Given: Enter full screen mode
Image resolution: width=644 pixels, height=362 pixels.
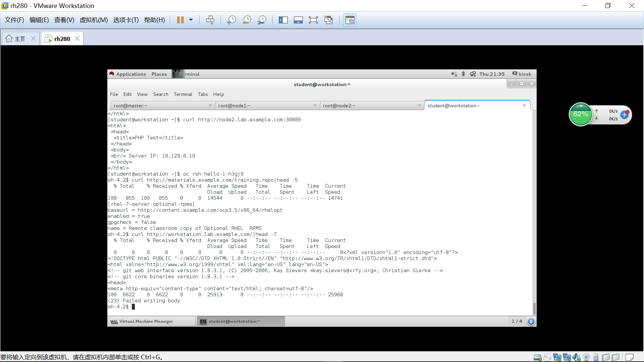Looking at the screenshot, I should click(313, 20).
